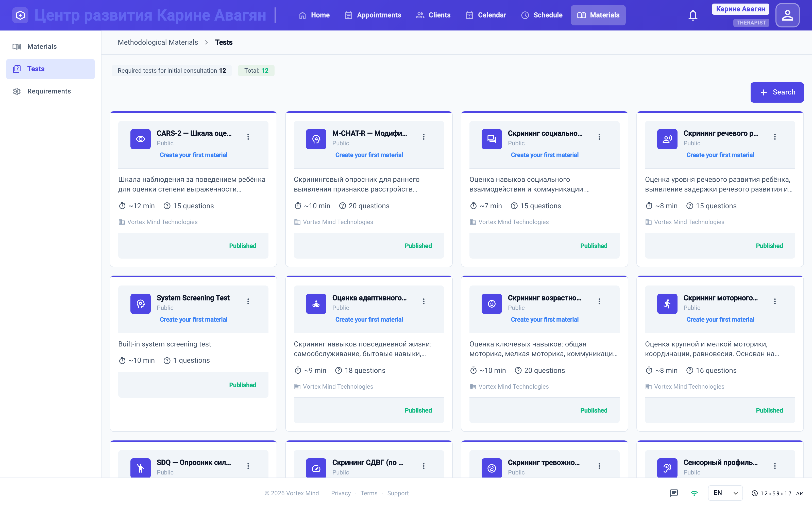Open options menu for Скрининг моторного card
Screen dimensions: 812x508
point(775,301)
